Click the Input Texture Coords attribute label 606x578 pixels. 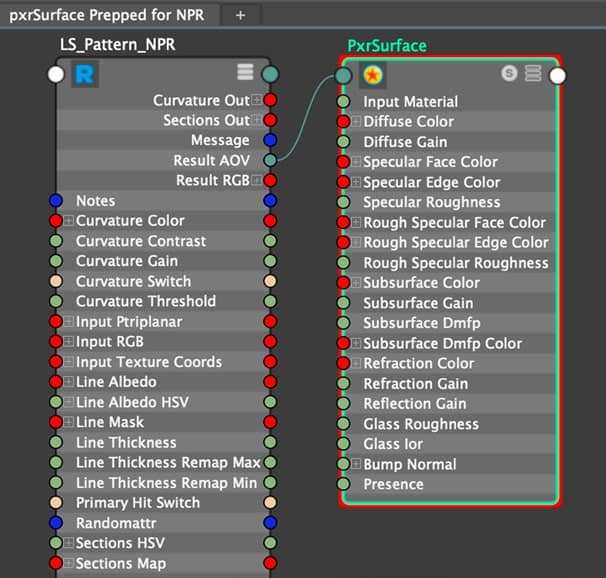tap(149, 362)
